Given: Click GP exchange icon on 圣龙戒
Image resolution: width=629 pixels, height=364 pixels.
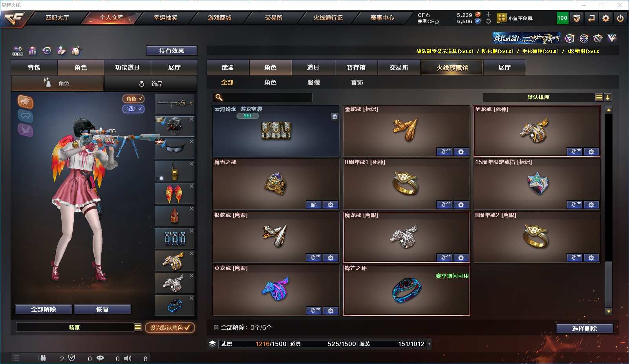Looking at the screenshot, I should [x=574, y=152].
